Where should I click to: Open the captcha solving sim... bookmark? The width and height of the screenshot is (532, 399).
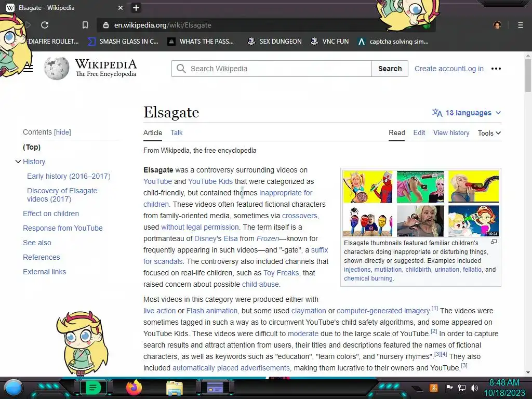click(393, 42)
